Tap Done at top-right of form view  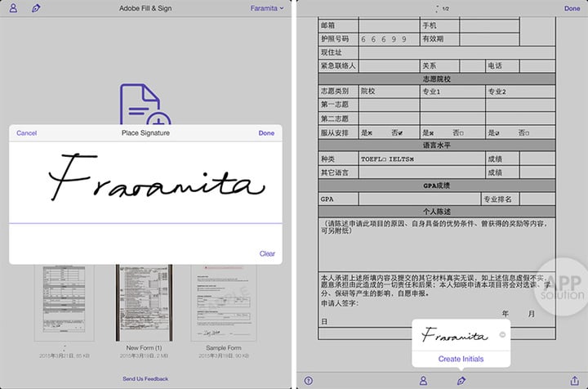[x=572, y=8]
